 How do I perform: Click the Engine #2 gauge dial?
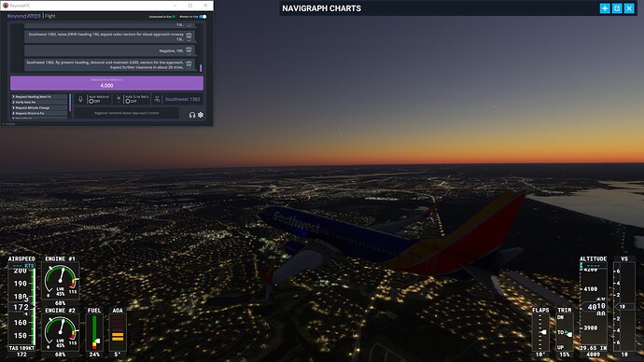pyautogui.click(x=61, y=333)
